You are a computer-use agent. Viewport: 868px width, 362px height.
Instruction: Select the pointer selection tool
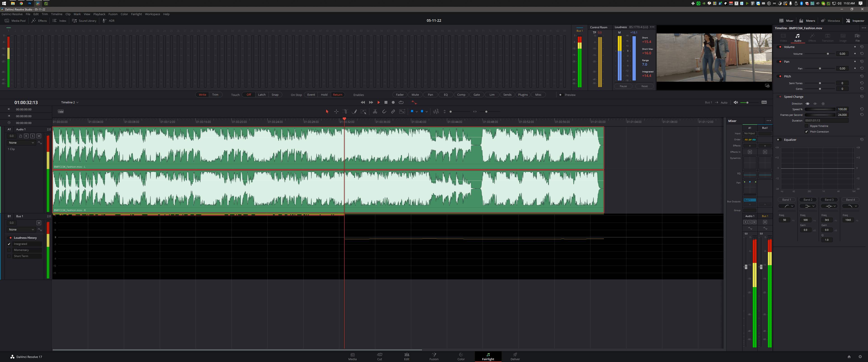point(327,111)
